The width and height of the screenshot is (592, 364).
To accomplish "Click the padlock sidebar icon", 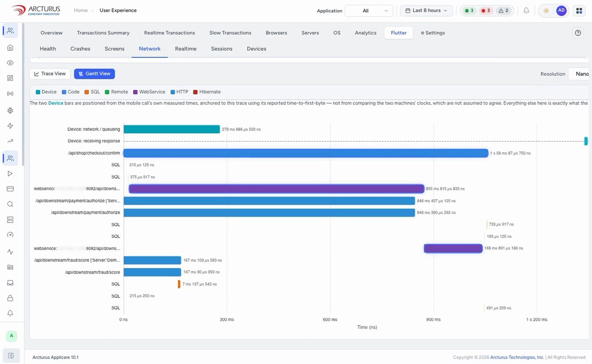I will click(x=10, y=298).
